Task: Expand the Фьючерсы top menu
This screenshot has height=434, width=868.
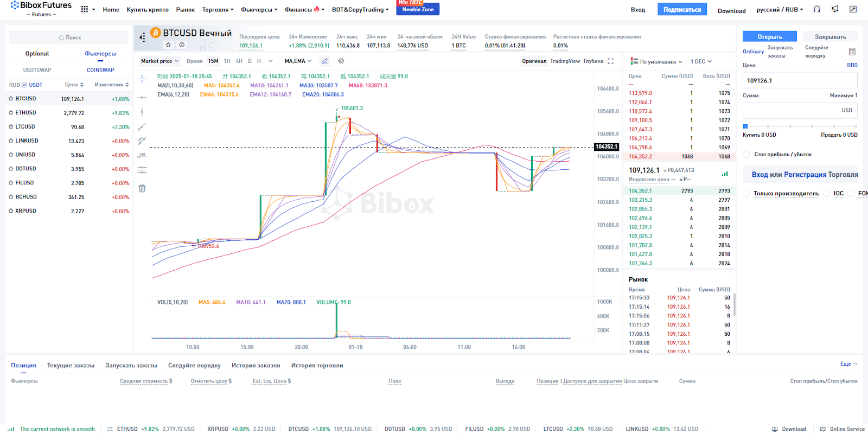Action: 259,10
